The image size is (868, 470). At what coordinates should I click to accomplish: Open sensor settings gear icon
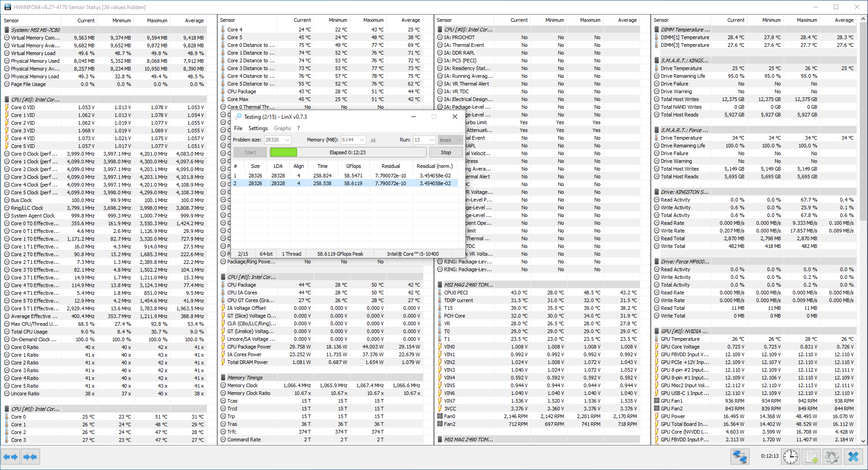click(x=832, y=456)
